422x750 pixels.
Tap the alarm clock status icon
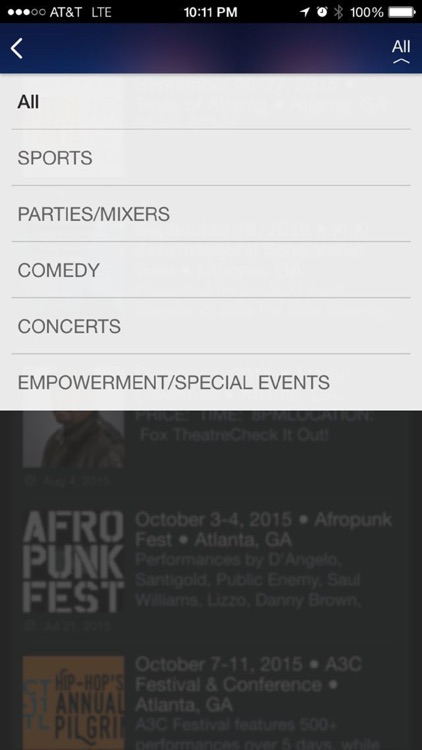(x=322, y=12)
